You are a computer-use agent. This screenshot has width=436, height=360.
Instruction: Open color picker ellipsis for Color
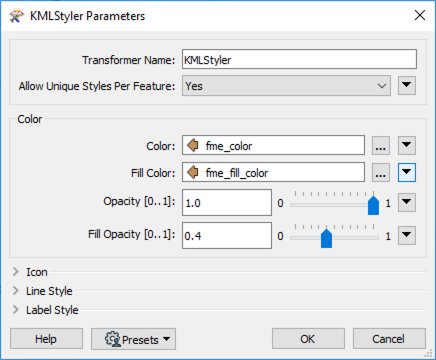pyautogui.click(x=381, y=145)
